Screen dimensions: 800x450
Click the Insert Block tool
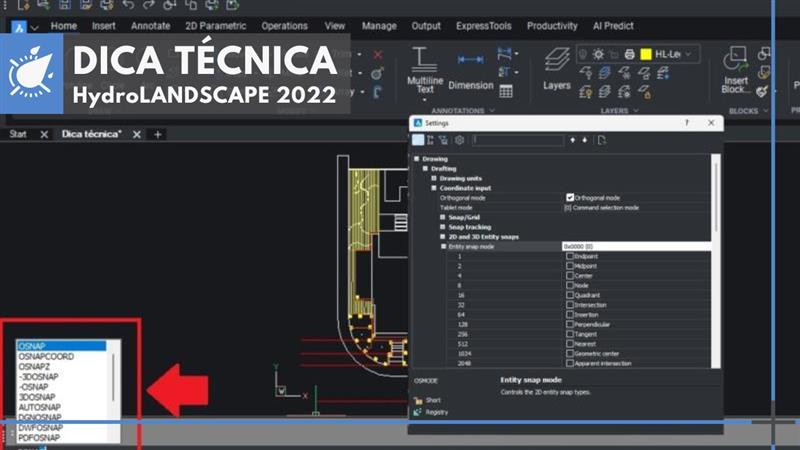pyautogui.click(x=735, y=70)
